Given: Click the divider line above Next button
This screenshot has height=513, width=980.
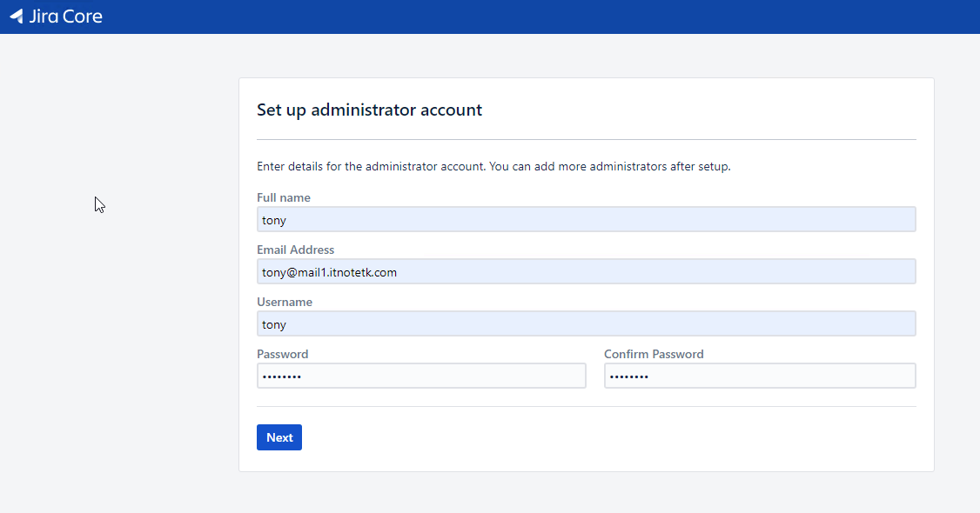Looking at the screenshot, I should 586,406.
